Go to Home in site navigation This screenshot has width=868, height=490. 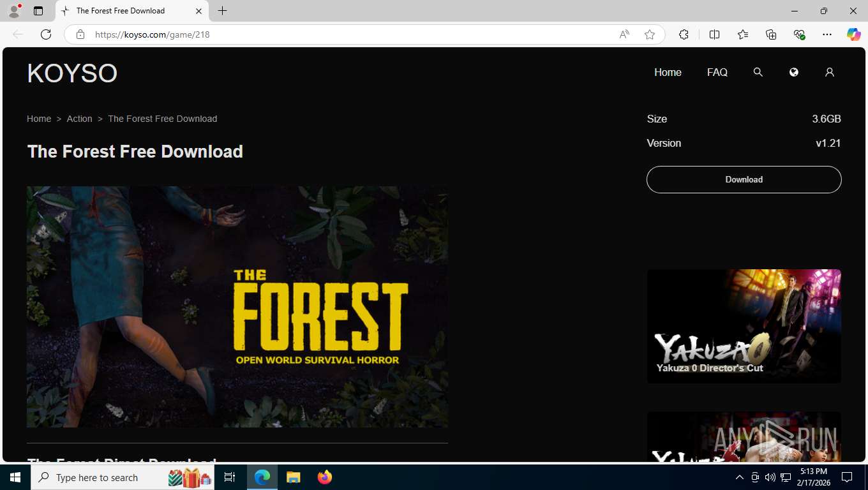[x=668, y=72]
